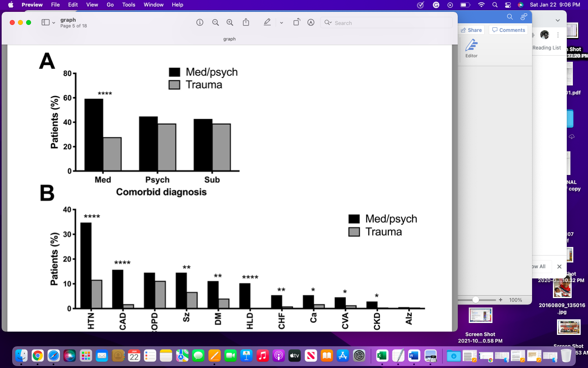Viewport: 588px width, 368px height.
Task: Open Microsoft Excel from the Dock
Action: click(382, 356)
